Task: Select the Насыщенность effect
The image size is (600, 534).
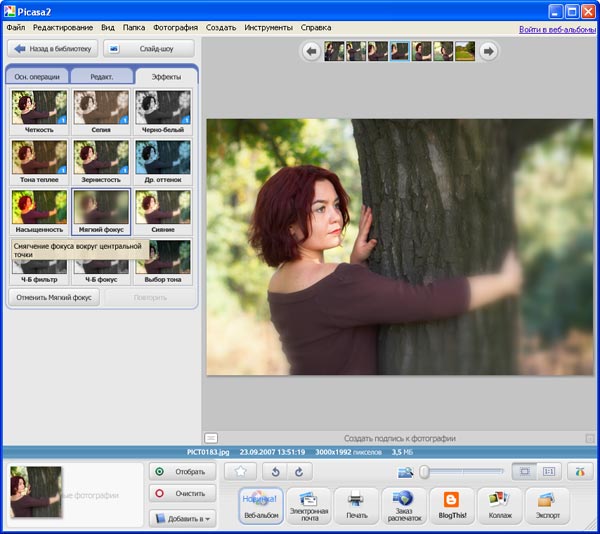Action: tap(39, 207)
